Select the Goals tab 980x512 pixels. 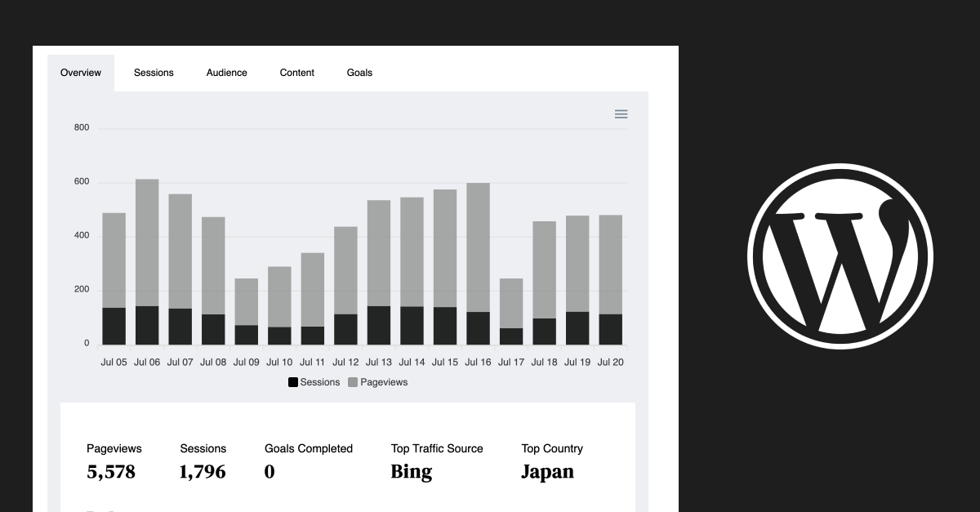click(x=359, y=73)
